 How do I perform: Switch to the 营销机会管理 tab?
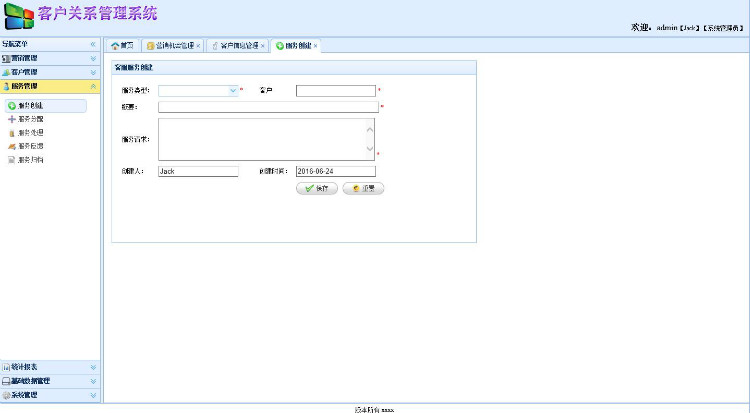pos(171,45)
